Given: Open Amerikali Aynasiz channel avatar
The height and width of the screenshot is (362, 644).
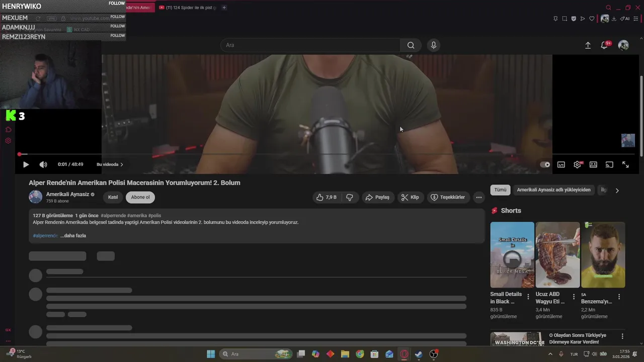Looking at the screenshot, I should click(x=35, y=197).
